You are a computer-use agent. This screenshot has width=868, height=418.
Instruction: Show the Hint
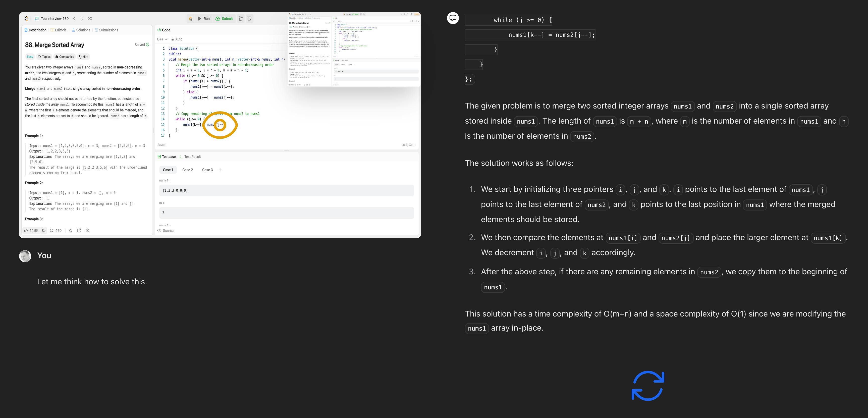point(84,57)
